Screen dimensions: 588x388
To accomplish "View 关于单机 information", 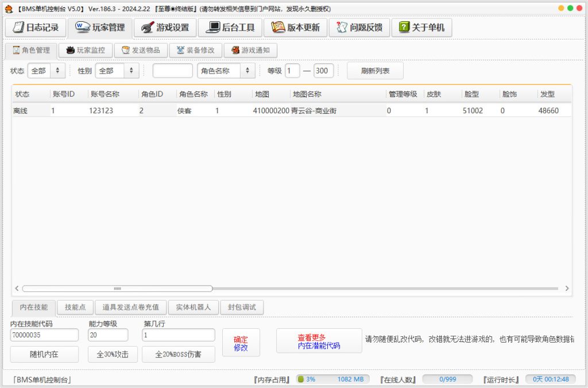I will click(x=422, y=27).
